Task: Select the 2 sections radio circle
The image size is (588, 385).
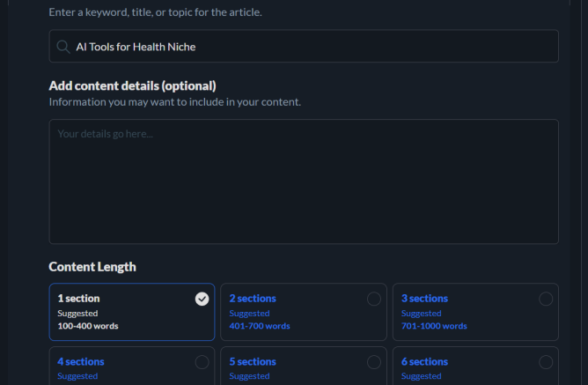Action: coord(373,299)
